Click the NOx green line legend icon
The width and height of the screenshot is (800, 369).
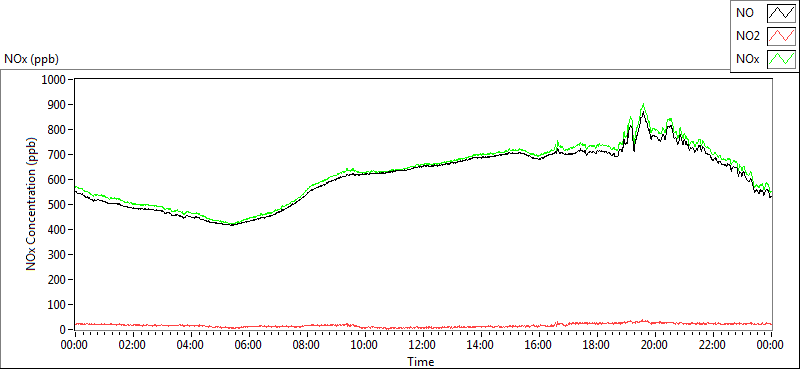[x=781, y=59]
